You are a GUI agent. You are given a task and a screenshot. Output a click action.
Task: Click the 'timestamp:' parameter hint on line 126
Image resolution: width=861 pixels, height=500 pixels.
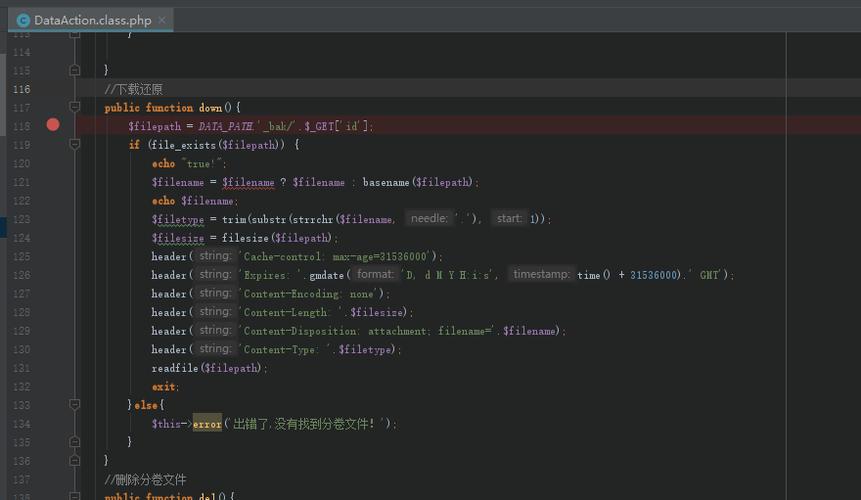[541, 274]
